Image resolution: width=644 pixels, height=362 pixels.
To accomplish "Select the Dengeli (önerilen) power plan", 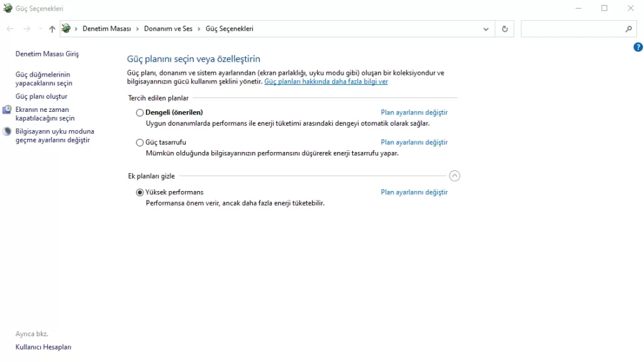I will click(140, 113).
